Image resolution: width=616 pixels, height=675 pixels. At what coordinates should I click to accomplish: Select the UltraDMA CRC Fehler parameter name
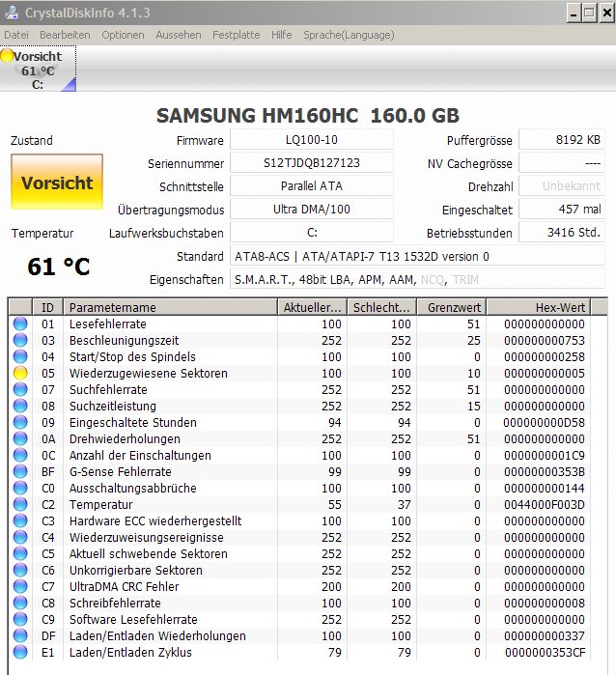point(124,587)
